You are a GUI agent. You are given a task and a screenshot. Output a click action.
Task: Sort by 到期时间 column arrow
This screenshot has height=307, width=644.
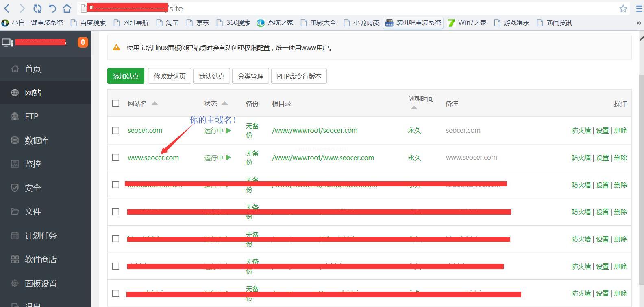tap(414, 108)
